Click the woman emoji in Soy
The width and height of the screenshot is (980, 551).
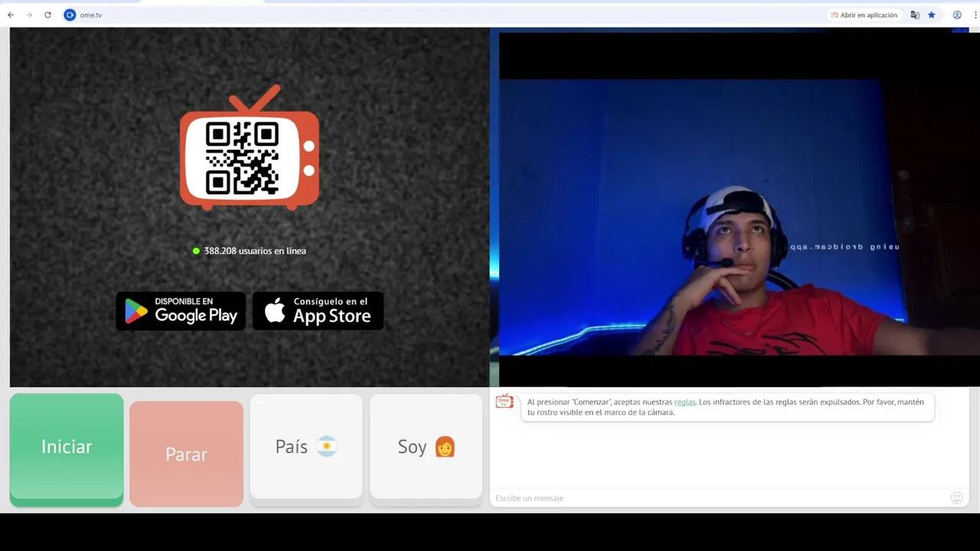tap(445, 447)
